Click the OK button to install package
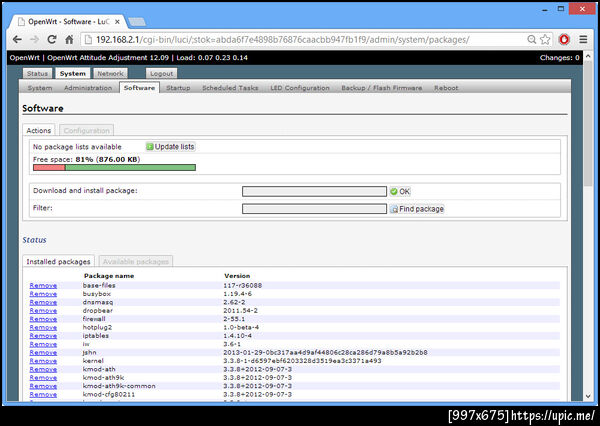Viewport: 600px width, 426px height. tap(400, 191)
